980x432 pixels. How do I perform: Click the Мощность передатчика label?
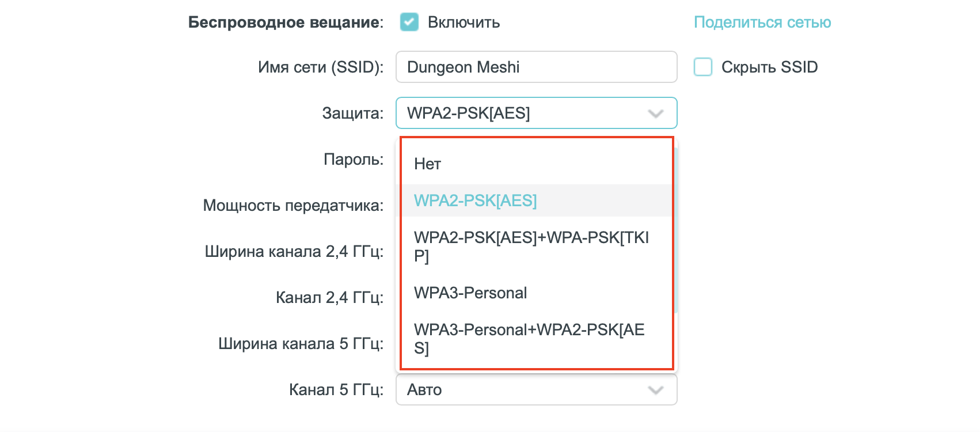pos(293,206)
